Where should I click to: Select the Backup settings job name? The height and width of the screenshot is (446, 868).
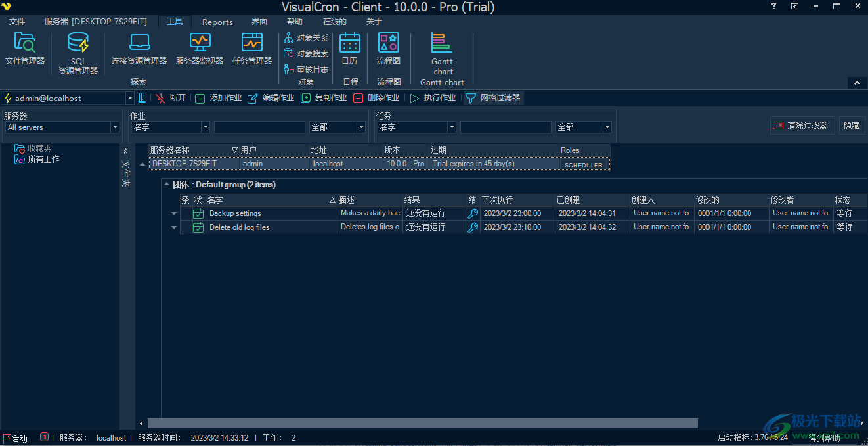[235, 213]
